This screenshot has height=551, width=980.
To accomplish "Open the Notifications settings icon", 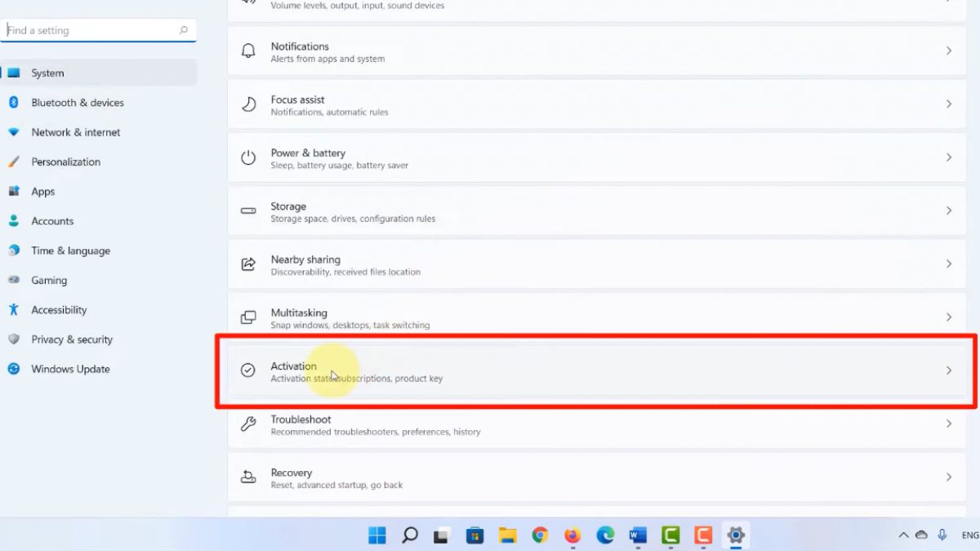I will (x=248, y=51).
